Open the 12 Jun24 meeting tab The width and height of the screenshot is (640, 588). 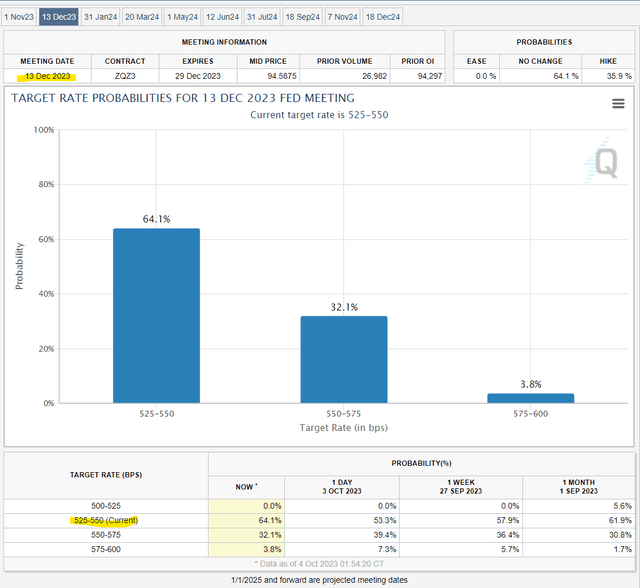[x=222, y=17]
